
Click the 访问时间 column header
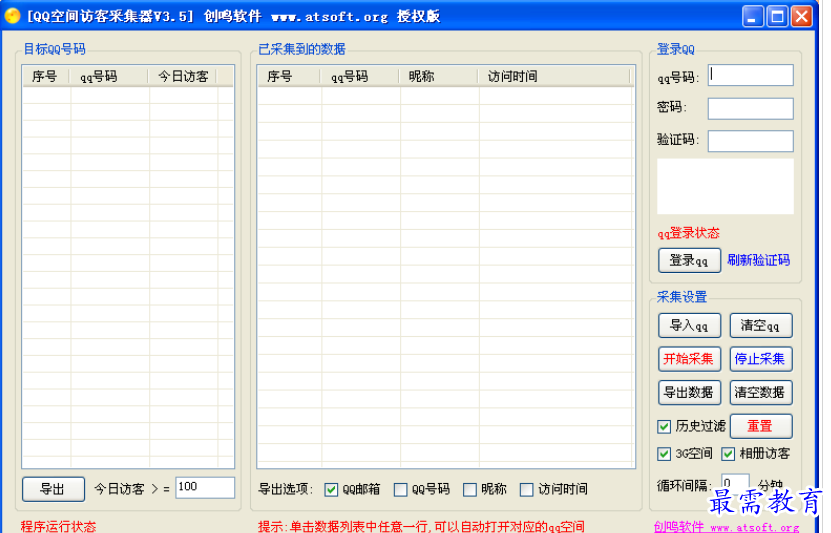(554, 76)
